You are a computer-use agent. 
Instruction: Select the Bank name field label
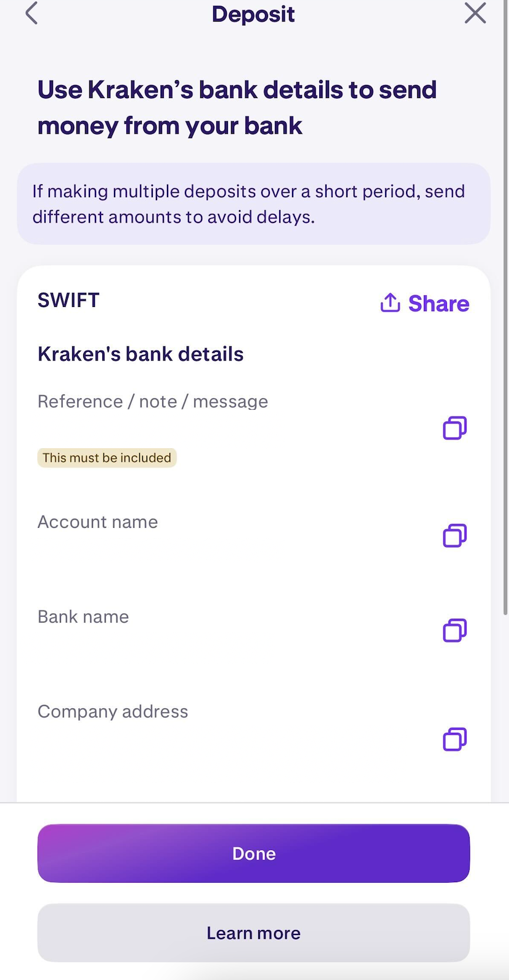tap(83, 616)
